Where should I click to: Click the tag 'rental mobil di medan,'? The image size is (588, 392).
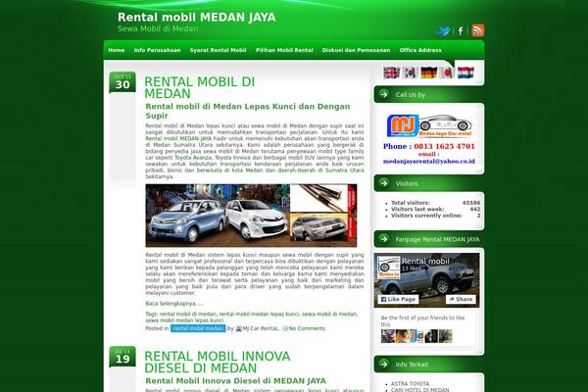pyautogui.click(x=188, y=314)
